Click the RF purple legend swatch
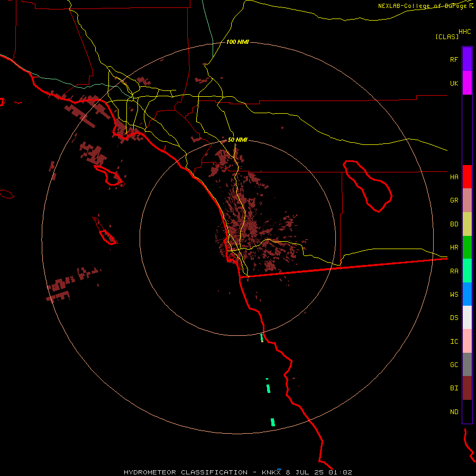 (467, 59)
